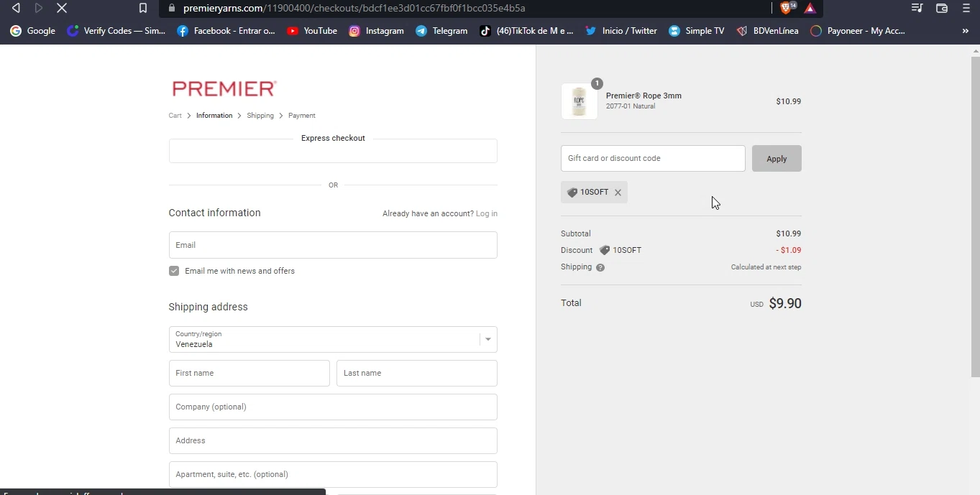Remove the 10SOFT discount code
This screenshot has width=980, height=495.
point(618,193)
